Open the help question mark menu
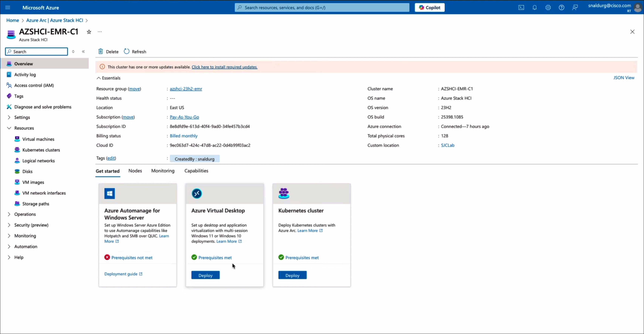The width and height of the screenshot is (644, 334). (561, 8)
